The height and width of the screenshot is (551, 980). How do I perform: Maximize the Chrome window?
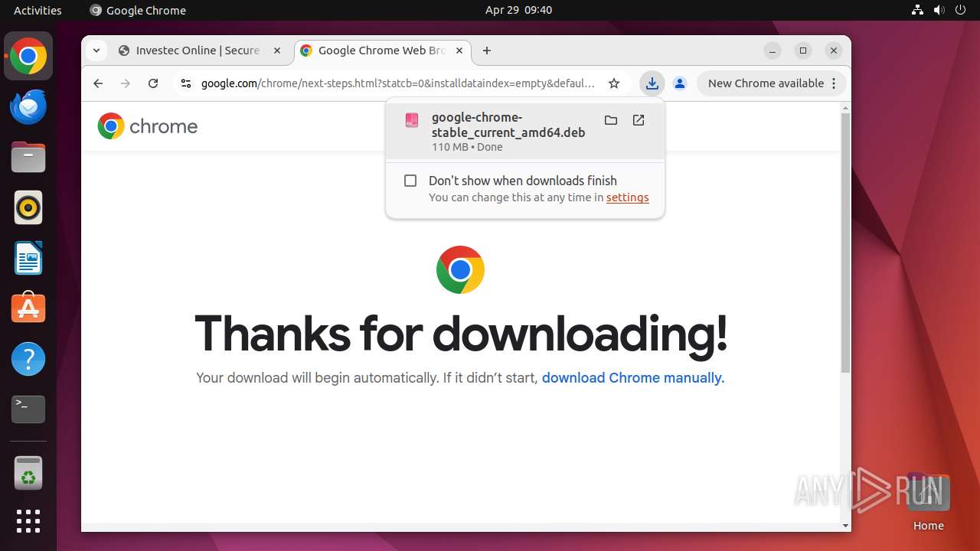pos(803,51)
